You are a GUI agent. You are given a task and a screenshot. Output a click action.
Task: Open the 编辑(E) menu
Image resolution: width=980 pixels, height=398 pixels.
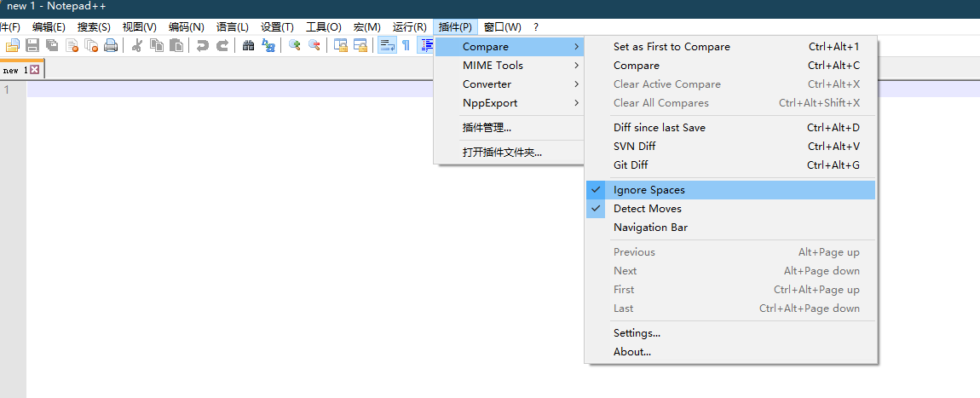49,27
